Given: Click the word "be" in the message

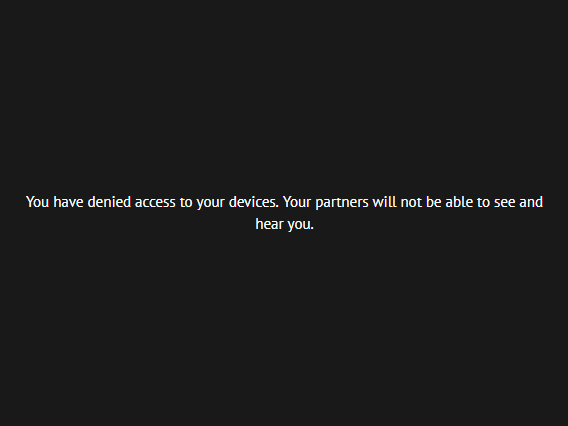Looking at the screenshot, I should point(433,202).
